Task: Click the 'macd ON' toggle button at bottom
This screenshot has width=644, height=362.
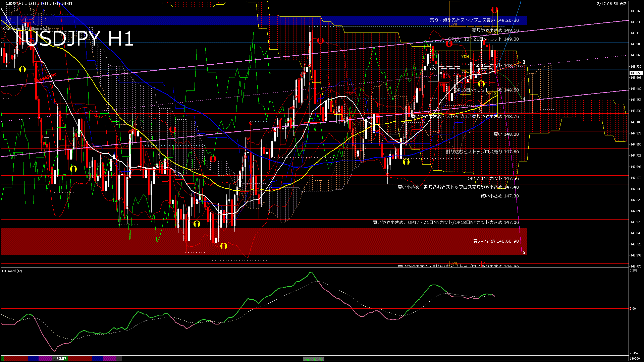Action: tap(314, 359)
